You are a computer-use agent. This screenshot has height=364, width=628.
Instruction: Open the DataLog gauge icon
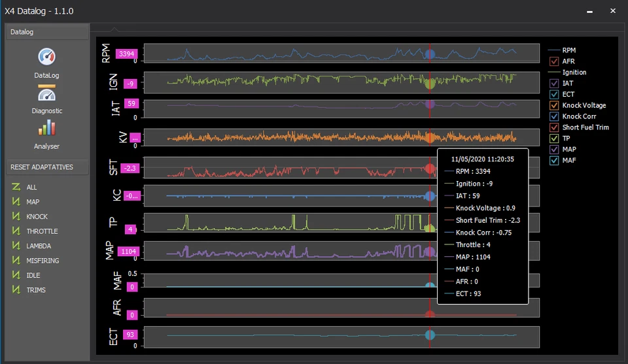click(x=47, y=57)
